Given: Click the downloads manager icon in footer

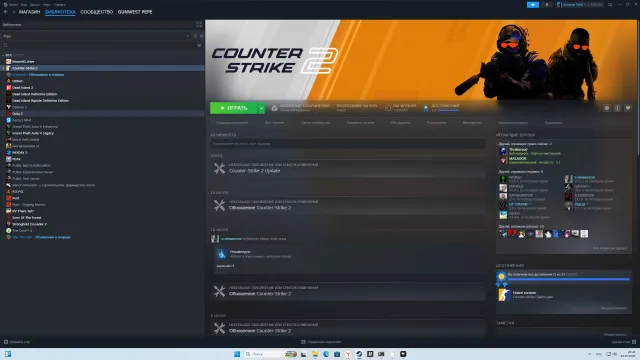Looking at the screenshot, I should tap(303, 342).
